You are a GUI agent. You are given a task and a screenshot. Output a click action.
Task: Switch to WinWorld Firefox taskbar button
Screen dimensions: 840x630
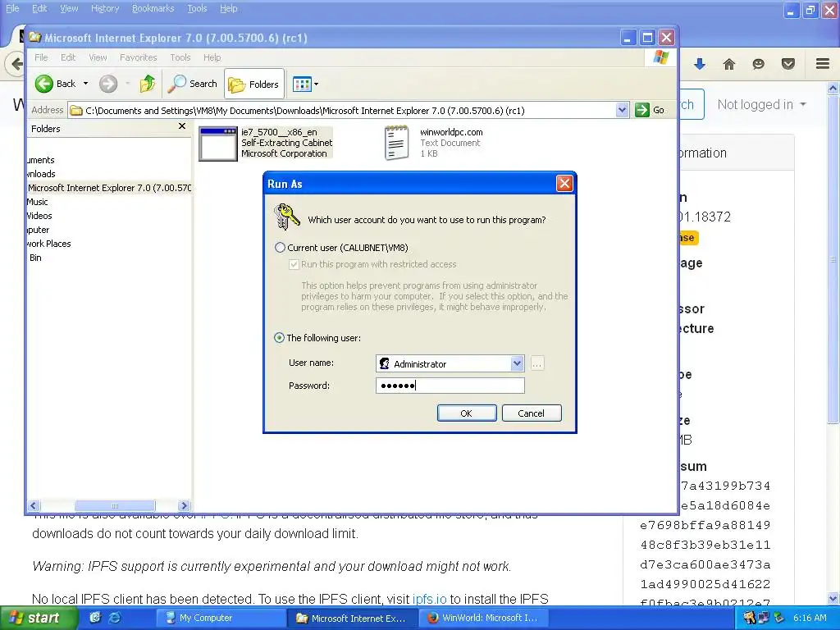click(x=482, y=619)
